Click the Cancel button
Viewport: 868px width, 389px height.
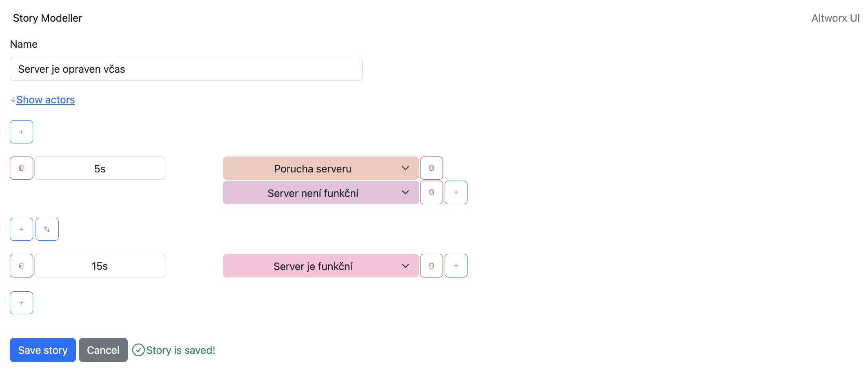pos(103,350)
